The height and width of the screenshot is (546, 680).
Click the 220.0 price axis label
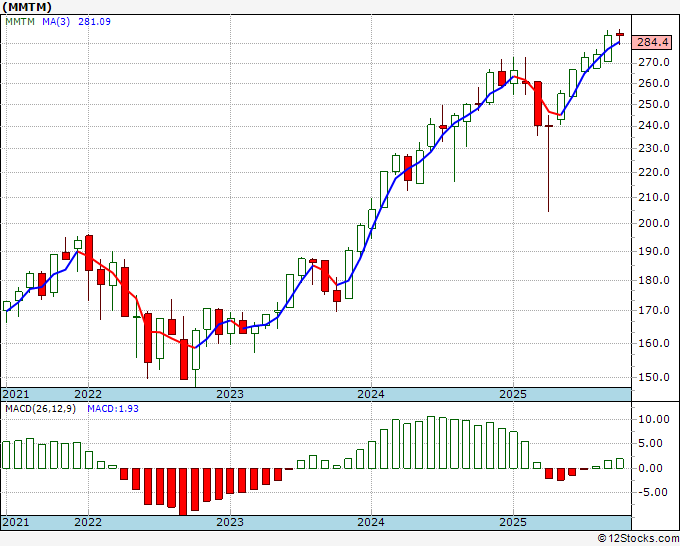(x=654, y=172)
